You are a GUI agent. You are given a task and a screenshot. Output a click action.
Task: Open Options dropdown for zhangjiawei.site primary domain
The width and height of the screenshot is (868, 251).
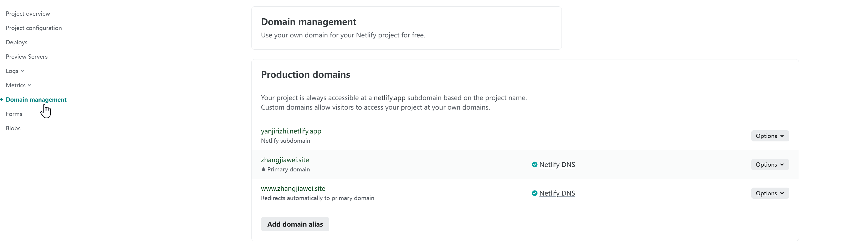point(770,165)
